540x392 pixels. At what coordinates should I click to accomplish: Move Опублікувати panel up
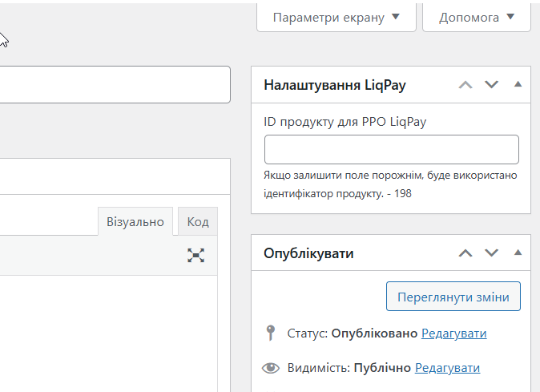click(465, 253)
